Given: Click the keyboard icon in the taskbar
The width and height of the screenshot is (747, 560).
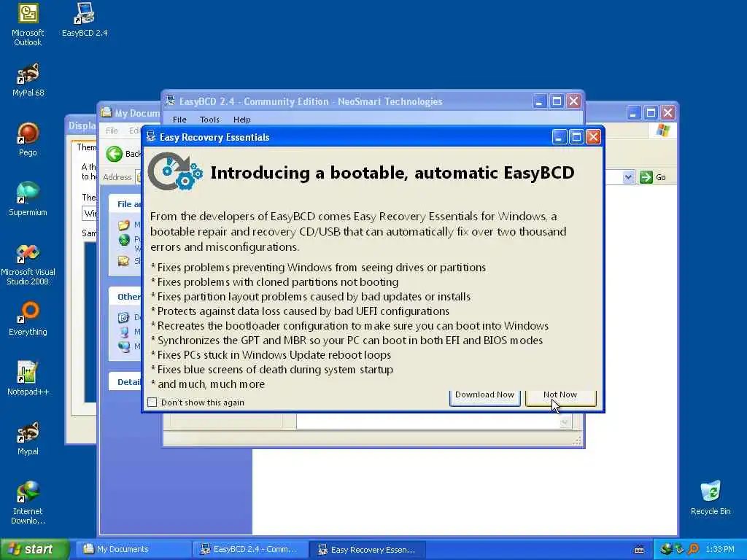Looking at the screenshot, I should (x=639, y=550).
